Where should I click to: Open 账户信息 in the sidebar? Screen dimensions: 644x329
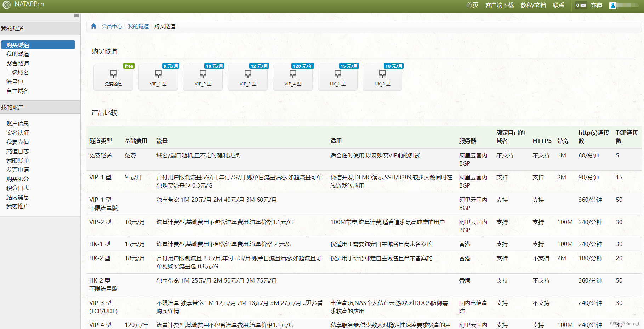click(18, 123)
